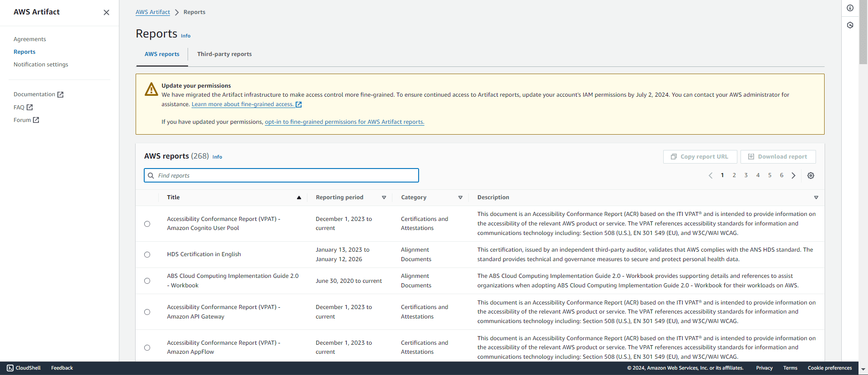Select the ABS Cloud Computing Workbook report
The image size is (868, 375).
[147, 281]
